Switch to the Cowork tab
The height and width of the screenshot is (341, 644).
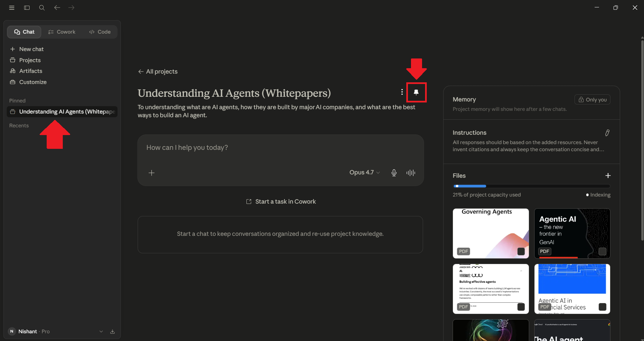click(62, 32)
